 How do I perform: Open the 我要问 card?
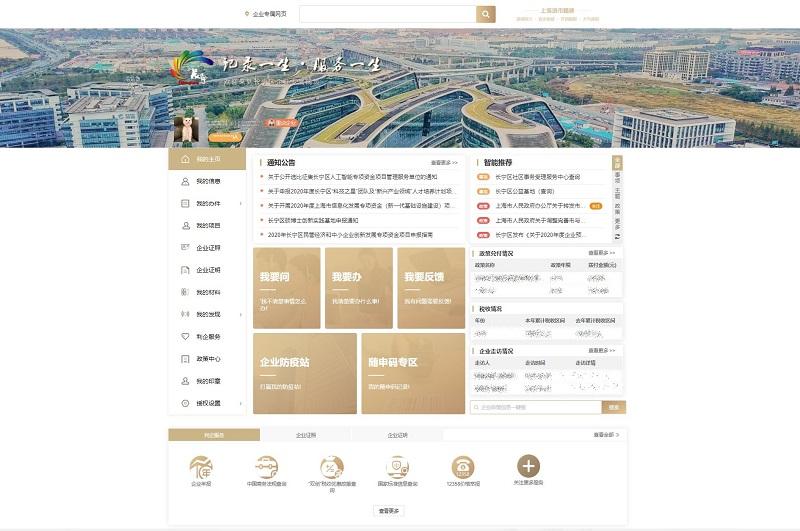[x=287, y=288]
